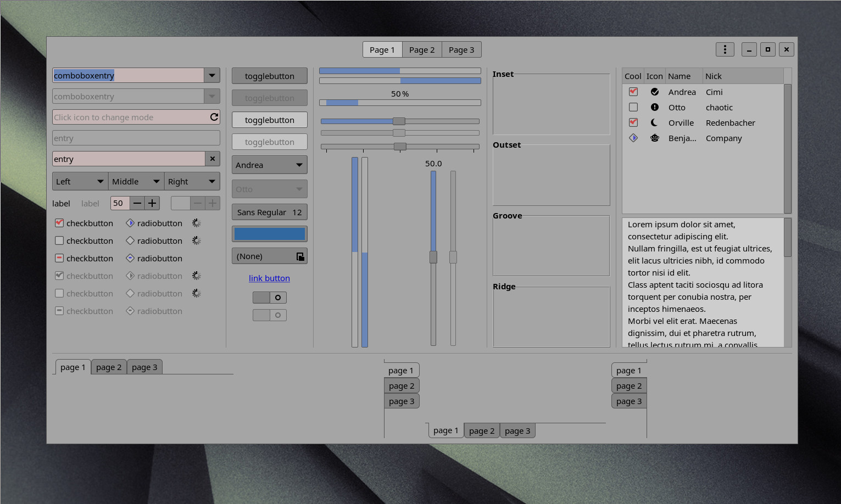Image resolution: width=841 pixels, height=504 pixels.
Task: Select page 2 in the left vertical tabs
Action: tap(402, 386)
